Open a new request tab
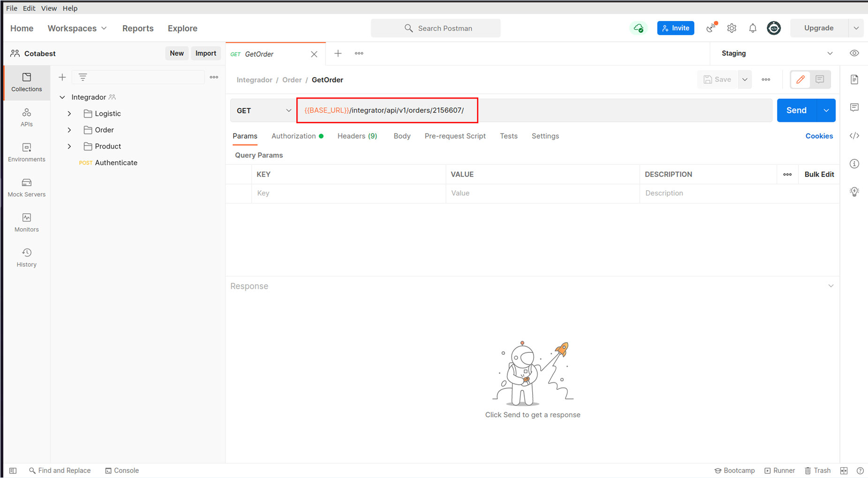Screen dimensions: 868x478 338,53
